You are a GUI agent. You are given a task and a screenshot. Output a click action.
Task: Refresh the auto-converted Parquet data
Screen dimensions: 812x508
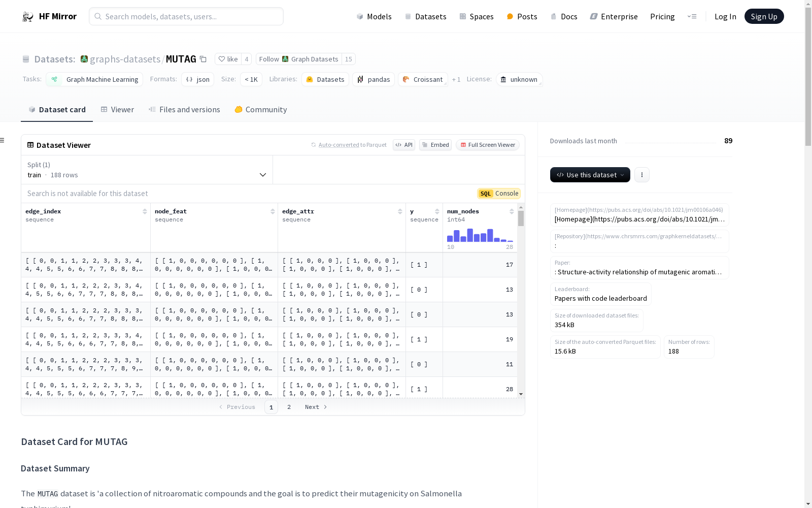tap(313, 145)
